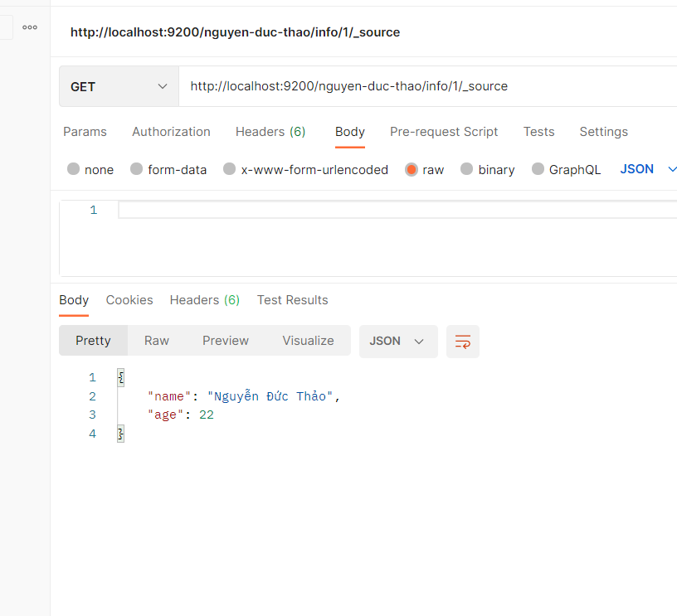Select the none body type radio
Viewport: 677px width, 616px height.
click(x=74, y=169)
